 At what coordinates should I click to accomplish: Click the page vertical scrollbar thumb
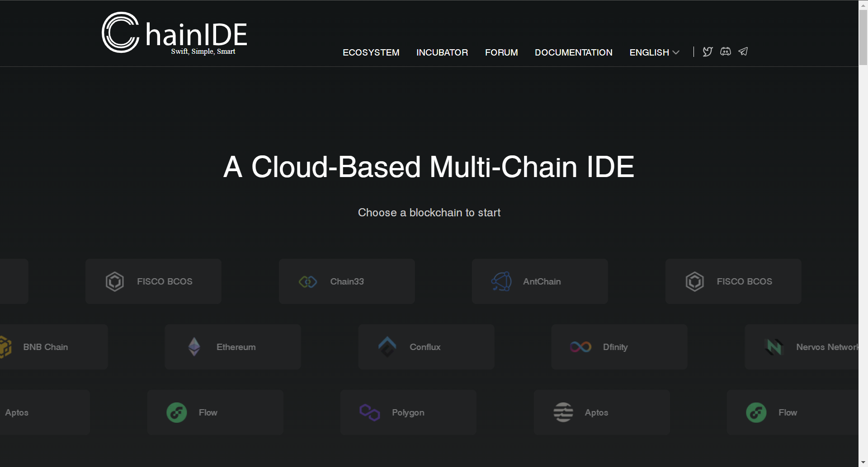(x=863, y=37)
